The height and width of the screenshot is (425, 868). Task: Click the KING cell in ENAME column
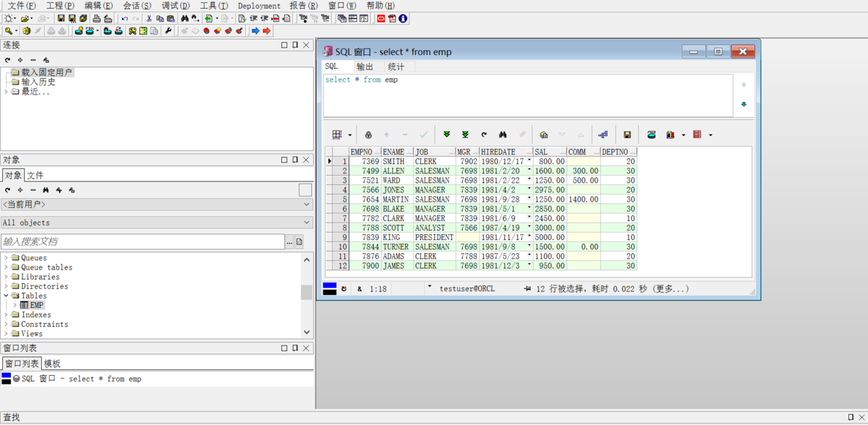397,237
